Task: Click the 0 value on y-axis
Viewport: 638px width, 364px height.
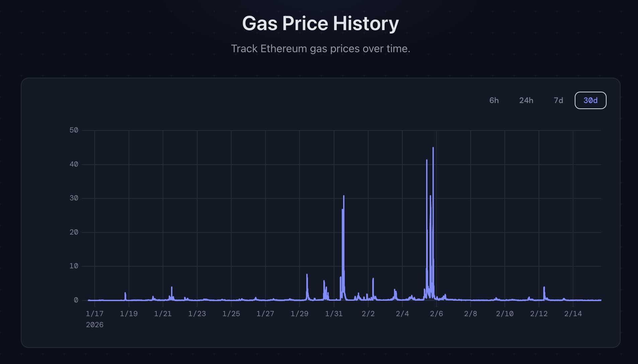Action: click(76, 300)
